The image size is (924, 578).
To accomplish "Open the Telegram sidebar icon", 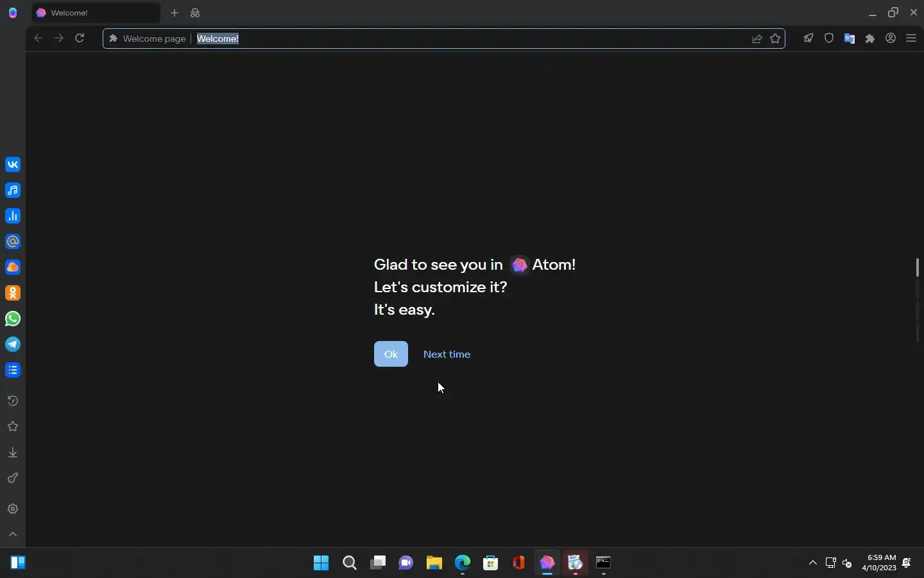I will 13,345.
